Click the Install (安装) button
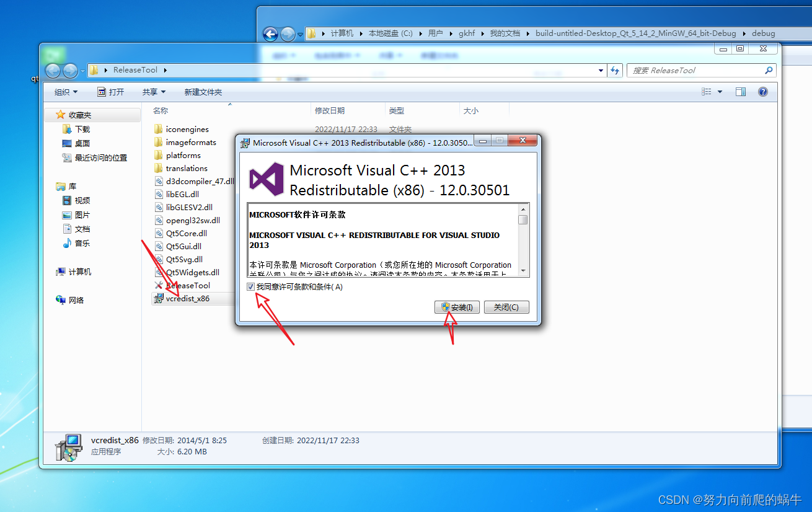 click(x=457, y=307)
